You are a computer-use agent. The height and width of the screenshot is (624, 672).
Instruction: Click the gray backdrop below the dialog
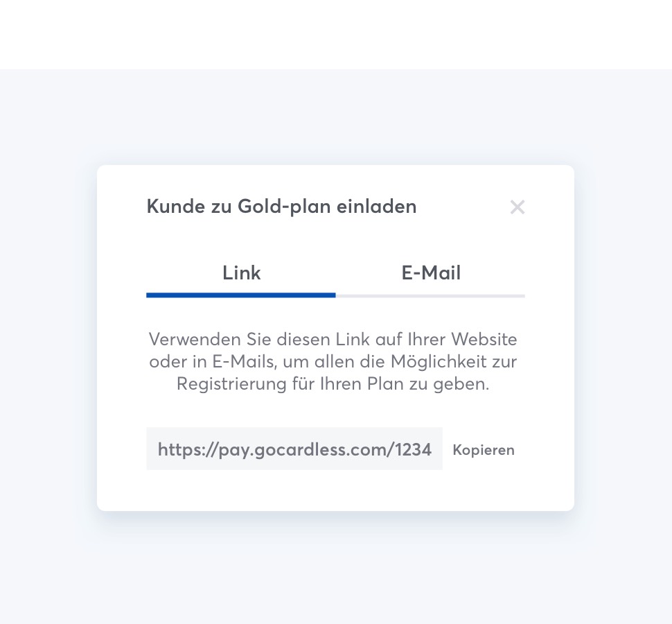pyautogui.click(x=336, y=569)
